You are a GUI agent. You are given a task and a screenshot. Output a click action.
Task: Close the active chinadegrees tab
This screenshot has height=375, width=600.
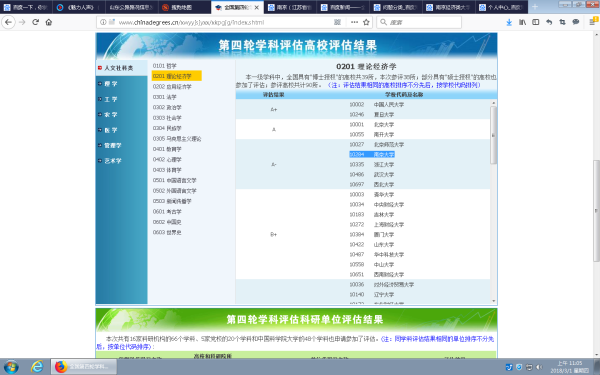[x=256, y=7]
